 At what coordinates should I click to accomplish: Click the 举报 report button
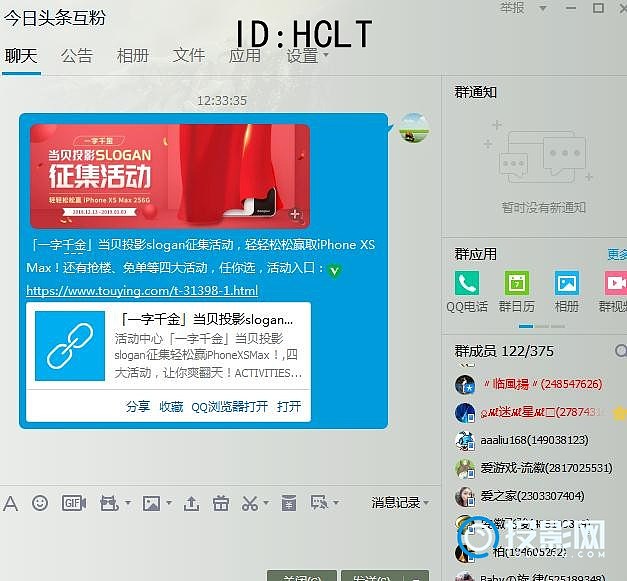512,8
